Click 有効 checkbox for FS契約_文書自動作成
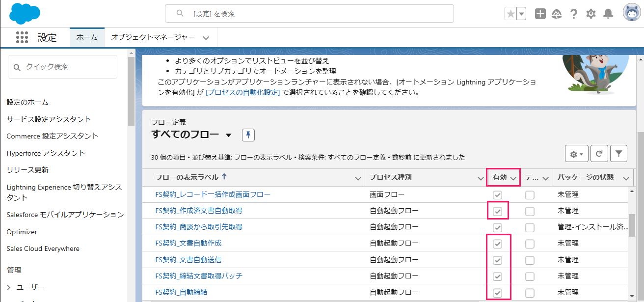The image size is (644, 302). click(x=498, y=244)
